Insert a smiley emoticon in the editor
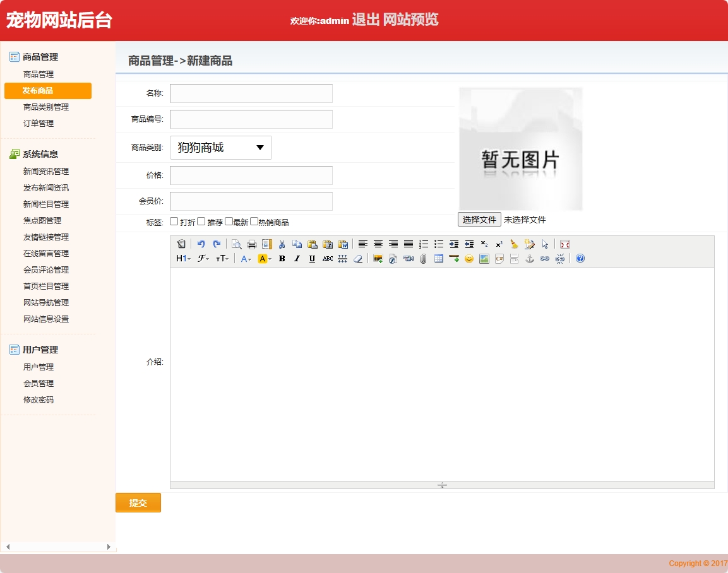The width and height of the screenshot is (728, 573). coord(468,258)
